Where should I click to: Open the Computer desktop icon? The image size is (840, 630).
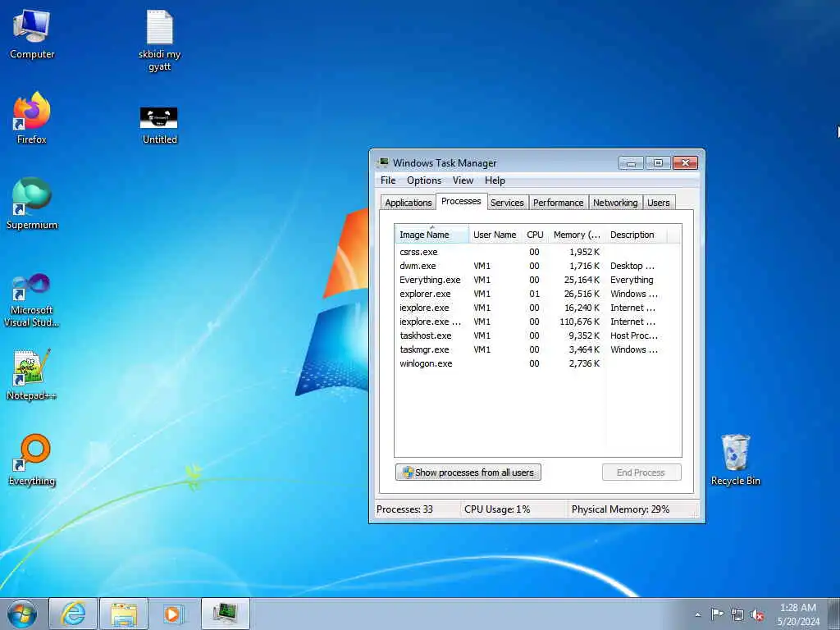click(x=32, y=34)
